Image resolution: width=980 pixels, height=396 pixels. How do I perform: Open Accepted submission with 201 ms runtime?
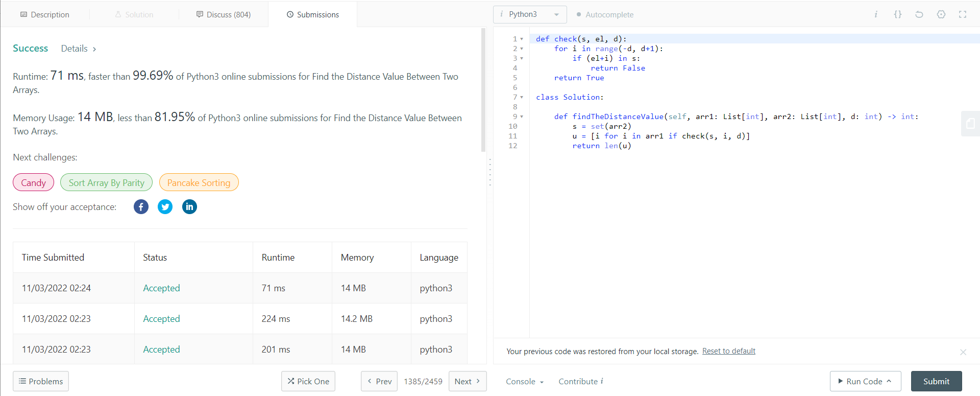(161, 350)
